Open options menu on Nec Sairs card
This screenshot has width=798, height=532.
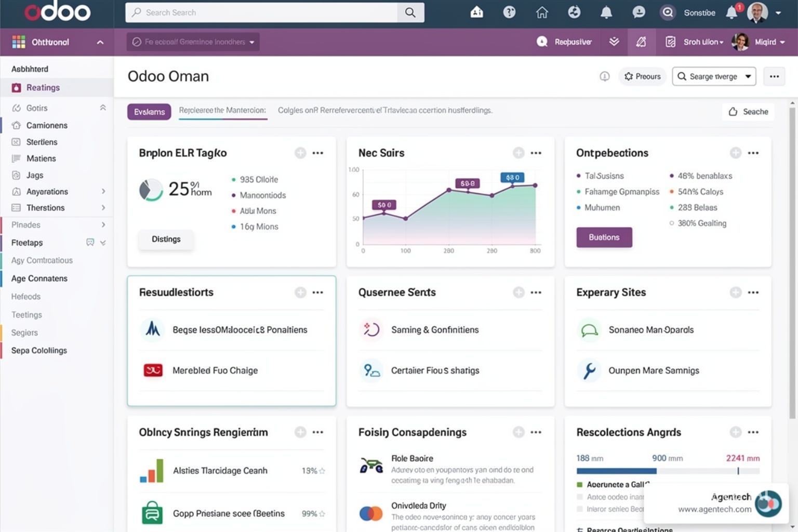[x=536, y=153]
